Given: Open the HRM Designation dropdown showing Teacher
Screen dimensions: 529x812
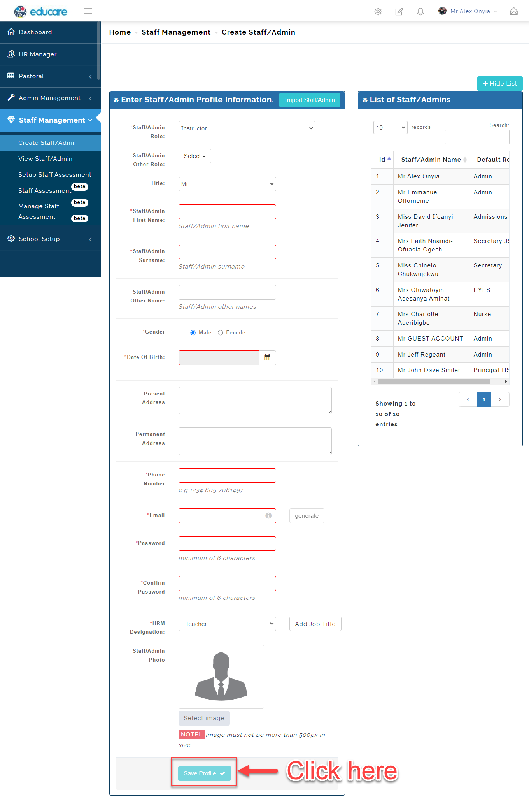Looking at the screenshot, I should [x=227, y=624].
